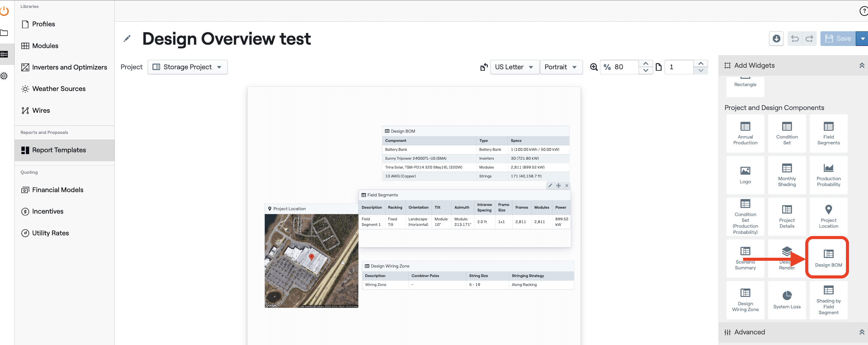Add the Project Location pin widget
Screen dimensions: 868x345
tap(828, 216)
